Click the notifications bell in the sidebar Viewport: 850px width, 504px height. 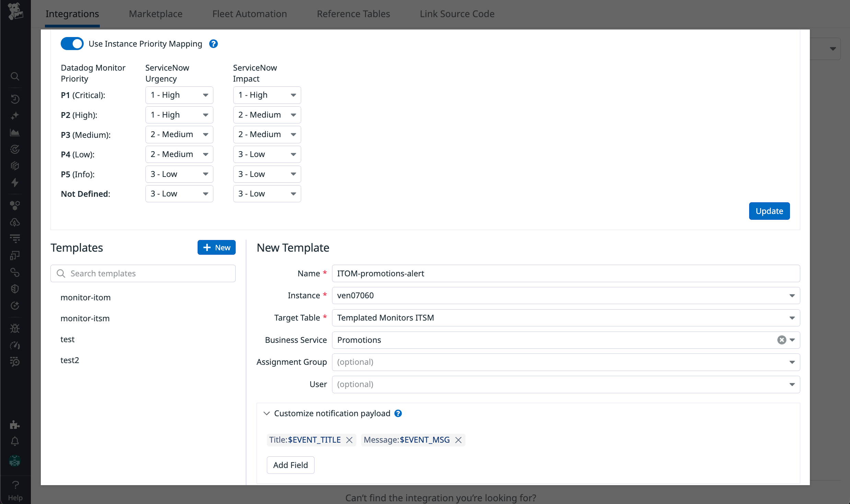tap(15, 441)
